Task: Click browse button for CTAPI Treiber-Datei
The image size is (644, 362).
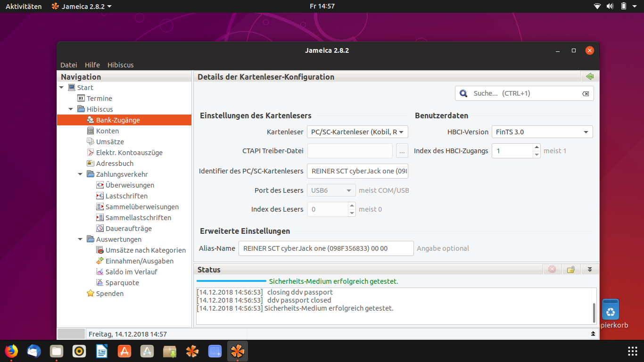Action: click(x=402, y=151)
